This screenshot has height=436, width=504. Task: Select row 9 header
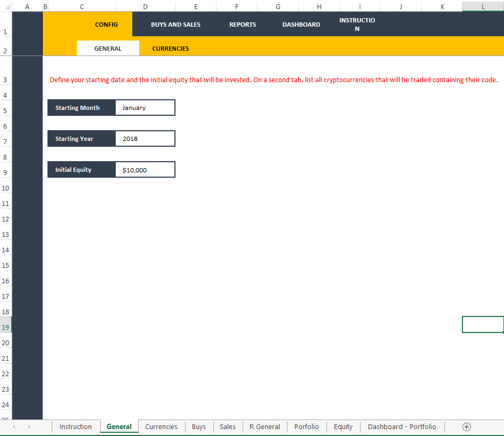click(x=6, y=170)
